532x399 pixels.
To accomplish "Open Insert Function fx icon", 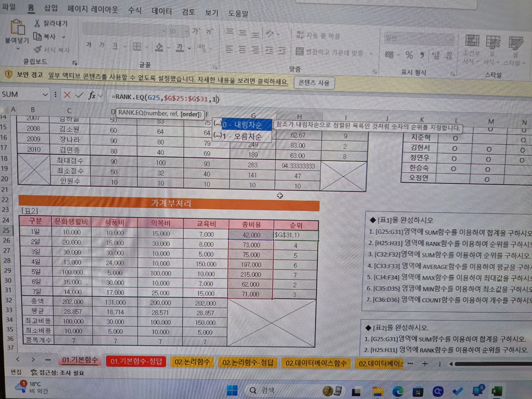I will 92,95.
